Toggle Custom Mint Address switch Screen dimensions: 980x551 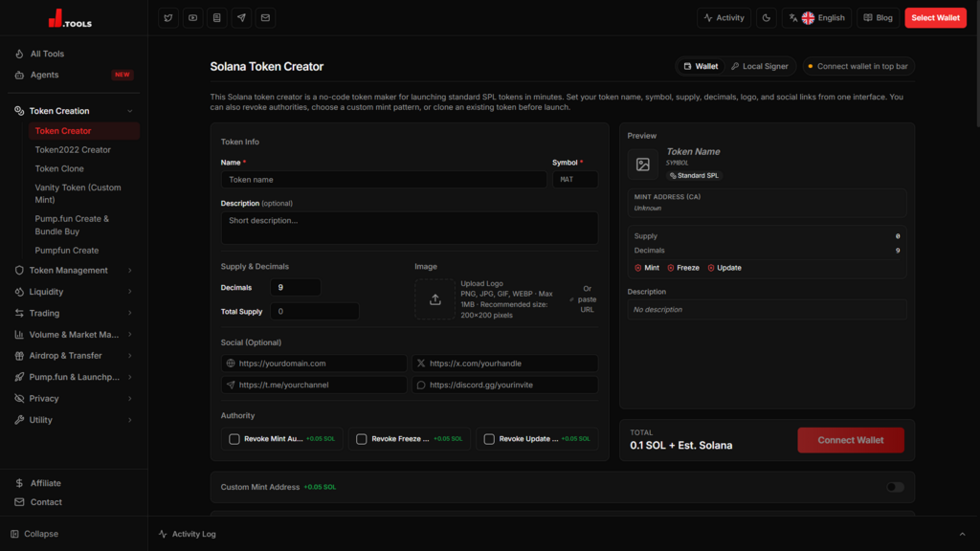[x=895, y=487]
